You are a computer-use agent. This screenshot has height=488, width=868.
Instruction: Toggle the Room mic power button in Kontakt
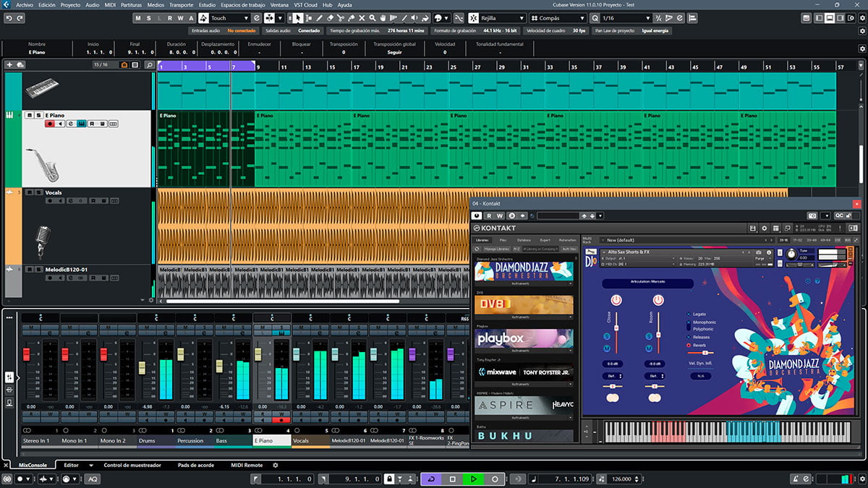(658, 299)
